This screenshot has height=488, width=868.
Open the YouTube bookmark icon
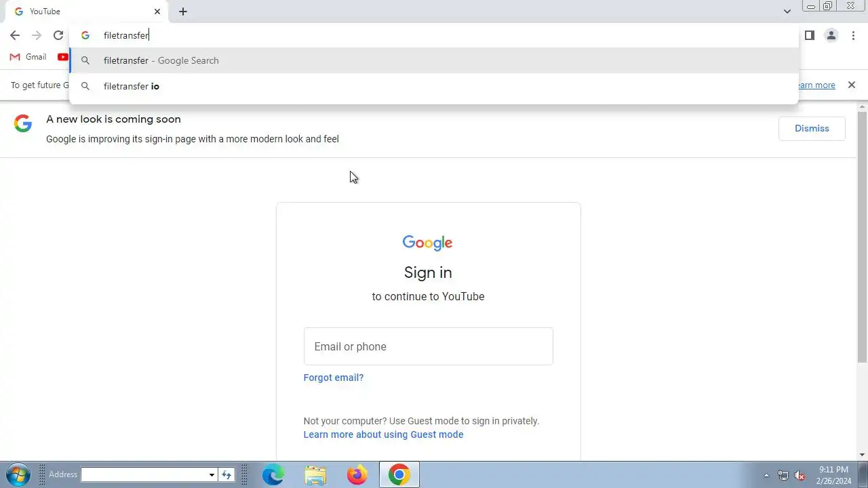pos(63,57)
